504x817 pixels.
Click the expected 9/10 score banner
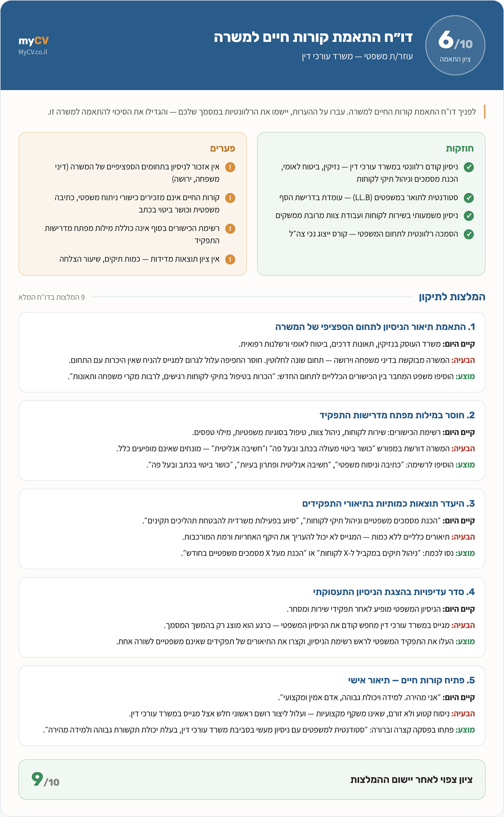coord(252,779)
